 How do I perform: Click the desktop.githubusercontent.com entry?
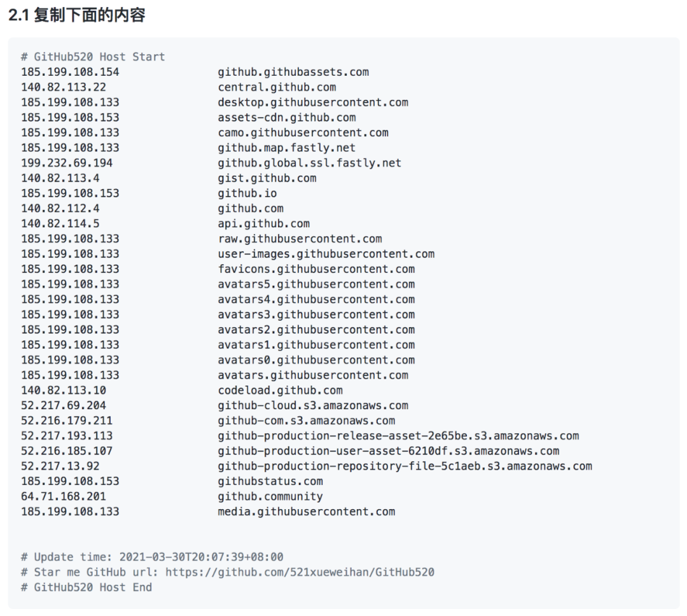[x=313, y=102]
